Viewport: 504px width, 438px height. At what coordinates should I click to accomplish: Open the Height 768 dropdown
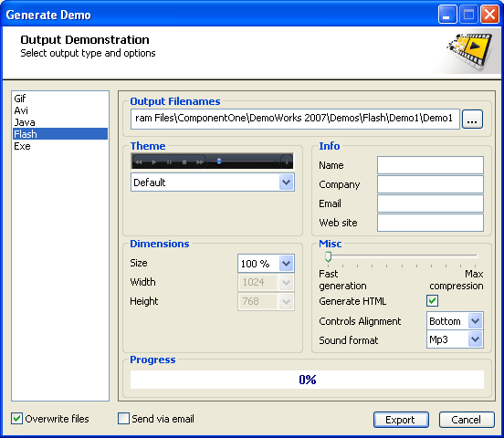click(x=266, y=301)
